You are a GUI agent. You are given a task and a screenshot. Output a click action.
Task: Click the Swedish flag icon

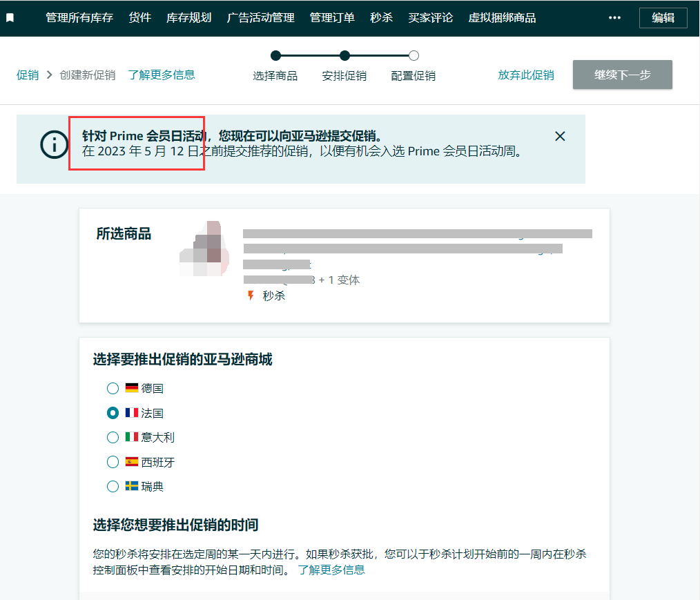132,486
